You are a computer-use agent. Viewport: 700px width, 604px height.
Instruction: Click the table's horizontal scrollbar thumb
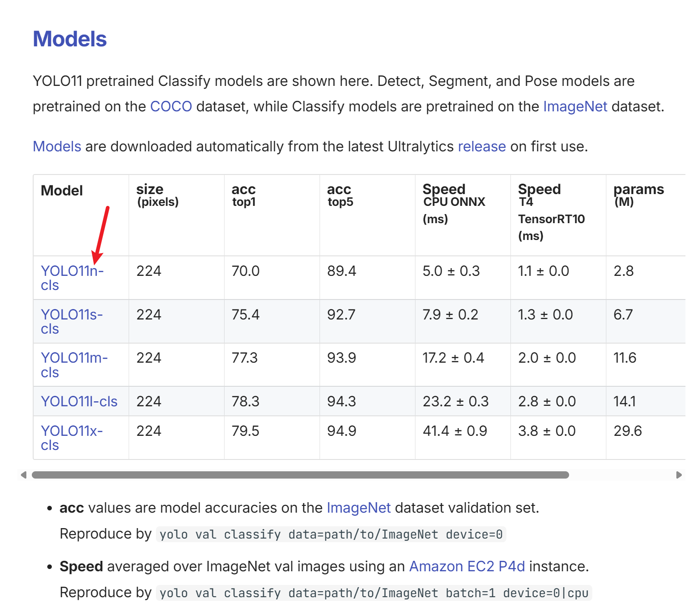(300, 475)
